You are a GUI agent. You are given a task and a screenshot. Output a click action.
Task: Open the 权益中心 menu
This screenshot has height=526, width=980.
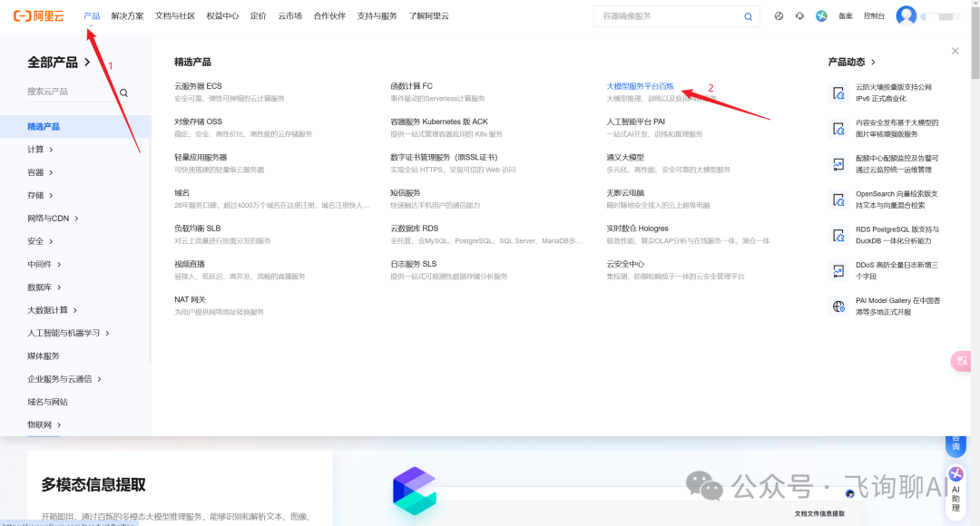pos(222,16)
